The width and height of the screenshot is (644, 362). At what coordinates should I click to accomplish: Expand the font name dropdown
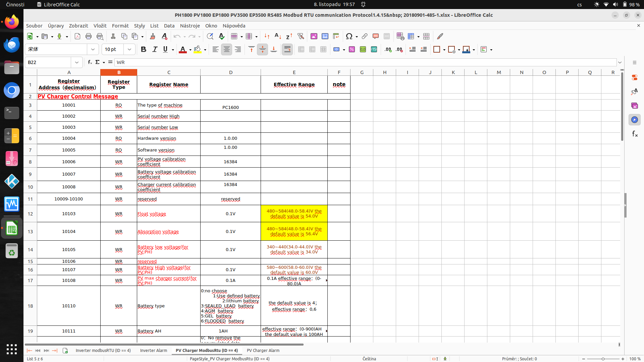point(93,50)
